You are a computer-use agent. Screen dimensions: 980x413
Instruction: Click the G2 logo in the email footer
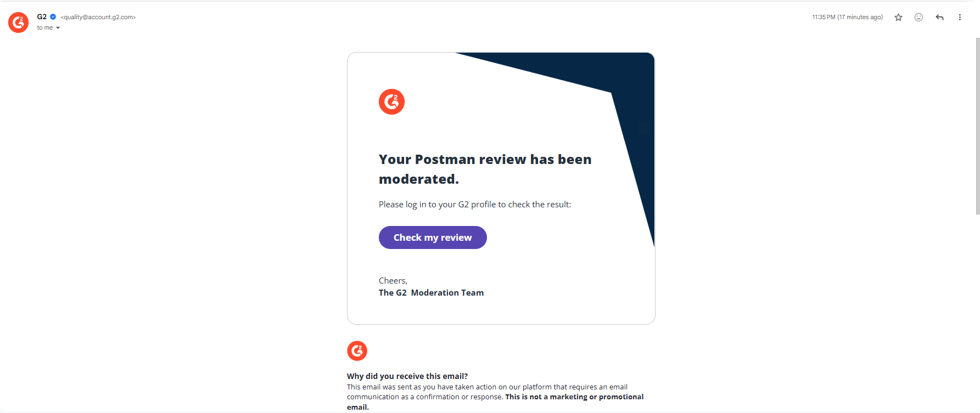(357, 351)
